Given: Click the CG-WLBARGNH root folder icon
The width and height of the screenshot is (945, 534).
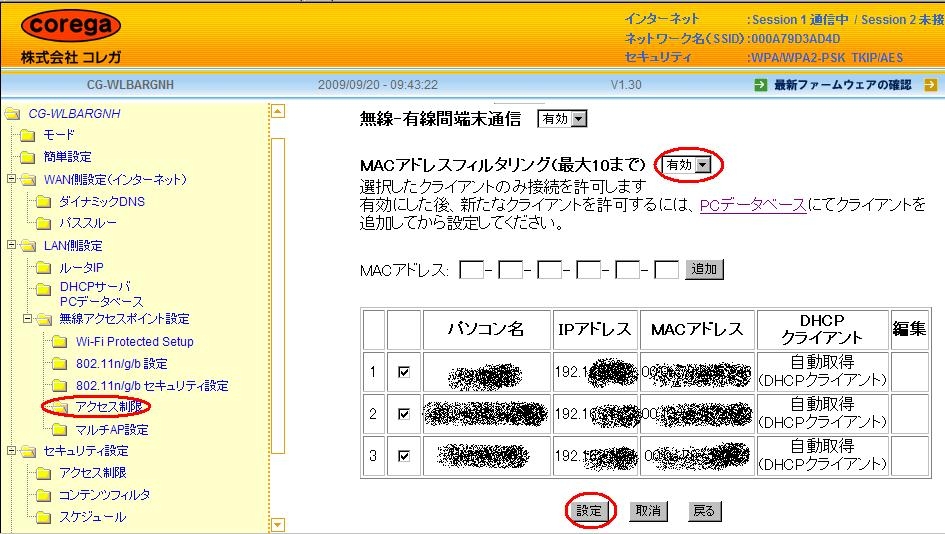Looking at the screenshot, I should [13, 113].
